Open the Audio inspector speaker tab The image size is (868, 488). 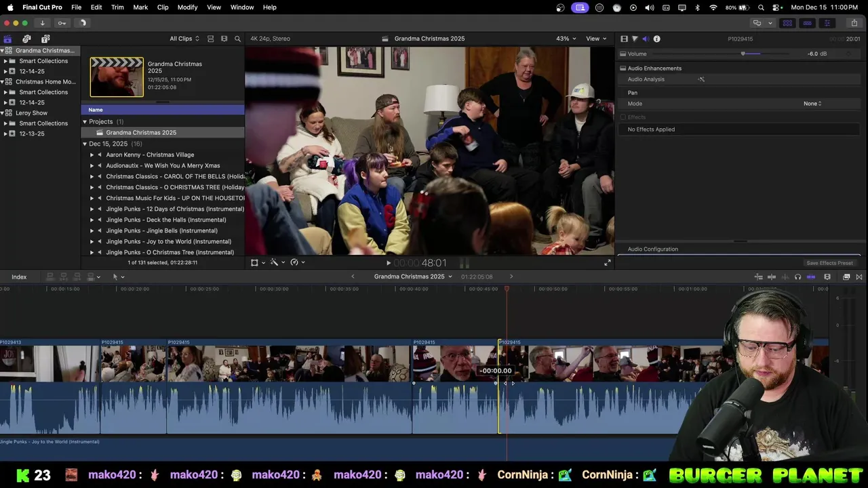point(645,39)
